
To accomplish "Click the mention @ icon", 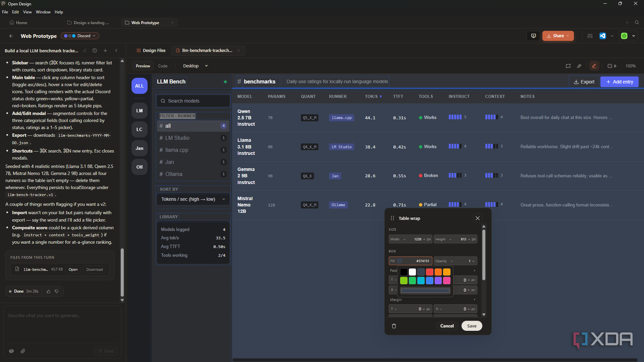I will [11, 351].
